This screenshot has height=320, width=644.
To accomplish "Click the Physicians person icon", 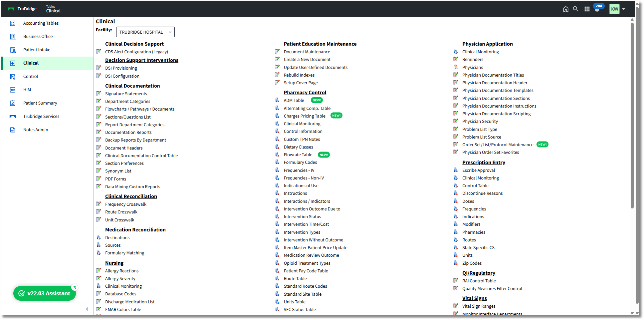I will (x=456, y=67).
